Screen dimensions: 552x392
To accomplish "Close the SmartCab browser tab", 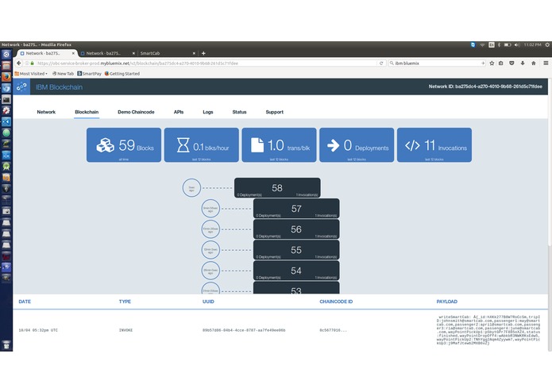I will click(x=194, y=53).
